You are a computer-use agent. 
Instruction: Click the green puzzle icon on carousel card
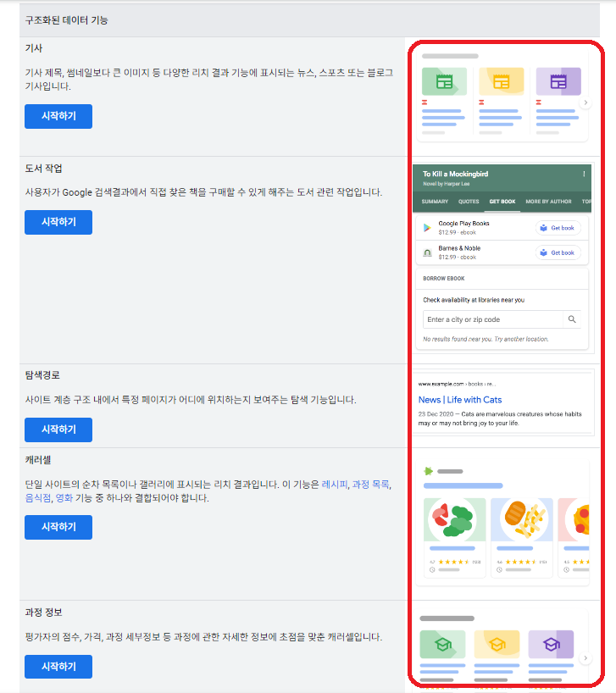point(428,471)
